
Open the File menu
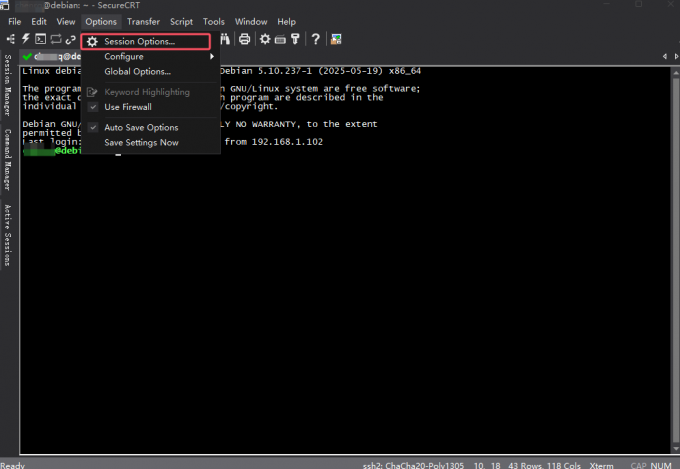pyautogui.click(x=14, y=22)
